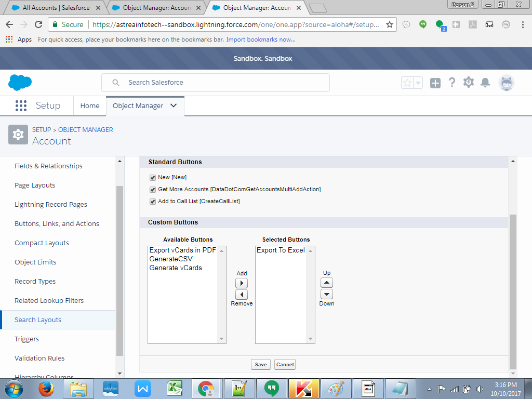Image resolution: width=532 pixels, height=399 pixels.
Task: Open the user avatar profile menu
Action: [x=506, y=83]
